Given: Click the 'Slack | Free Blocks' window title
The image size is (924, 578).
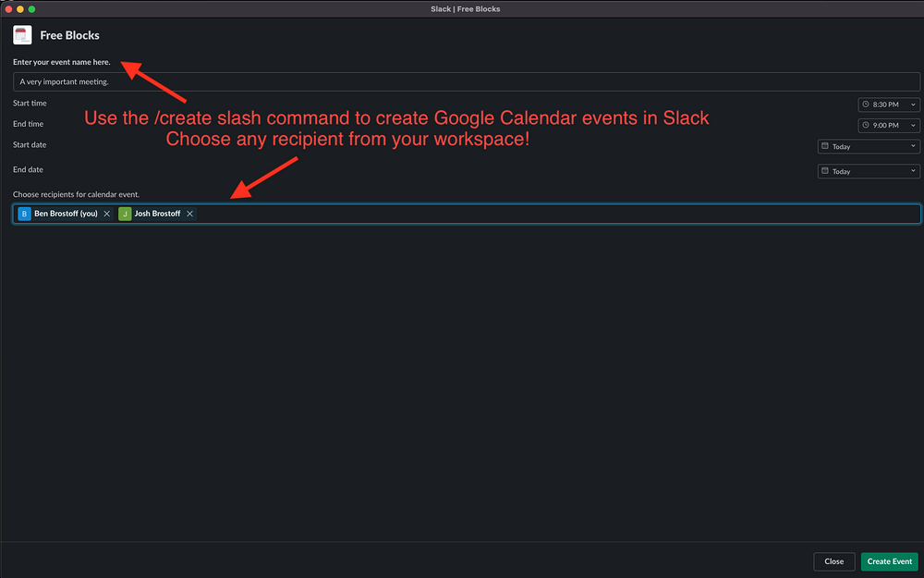Looking at the screenshot, I should pyautogui.click(x=466, y=9).
